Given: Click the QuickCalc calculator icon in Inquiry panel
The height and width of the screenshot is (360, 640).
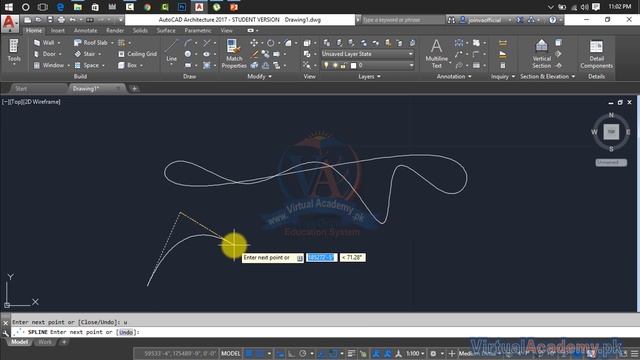Looking at the screenshot, I should click(x=503, y=65).
